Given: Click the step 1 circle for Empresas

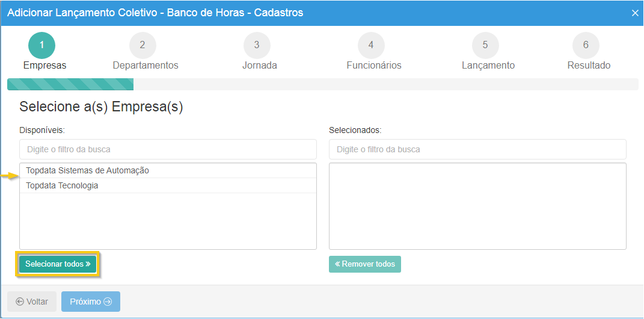Looking at the screenshot, I should point(41,45).
